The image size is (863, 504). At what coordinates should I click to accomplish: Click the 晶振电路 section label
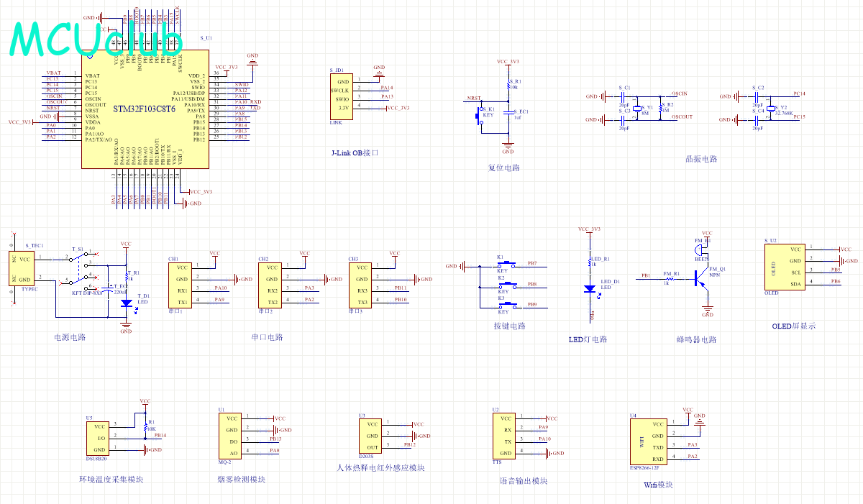coord(701,159)
